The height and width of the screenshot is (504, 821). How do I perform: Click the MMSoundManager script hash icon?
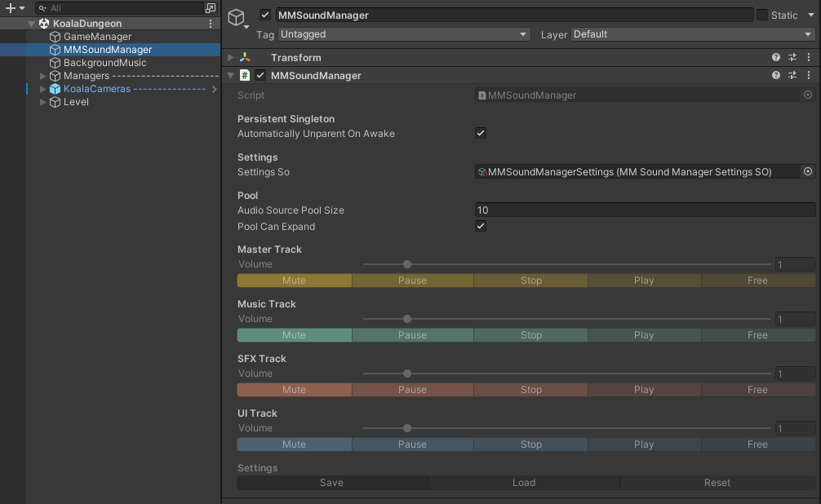[x=245, y=75]
